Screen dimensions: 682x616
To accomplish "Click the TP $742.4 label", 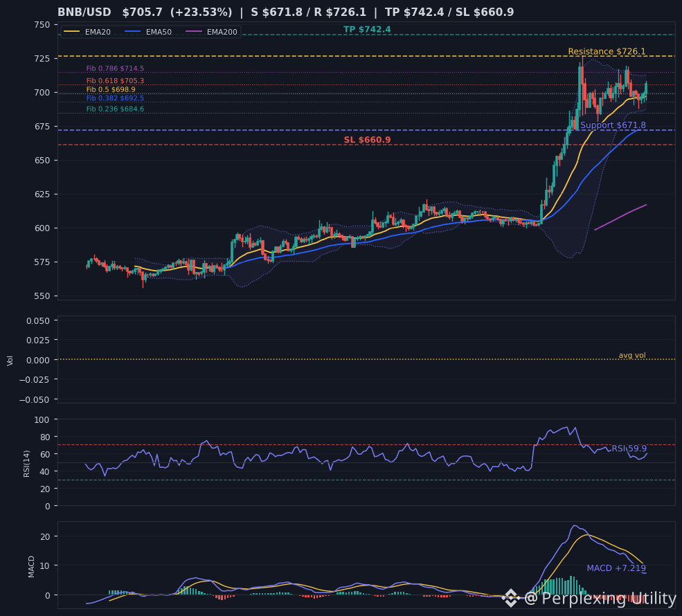I will (367, 30).
